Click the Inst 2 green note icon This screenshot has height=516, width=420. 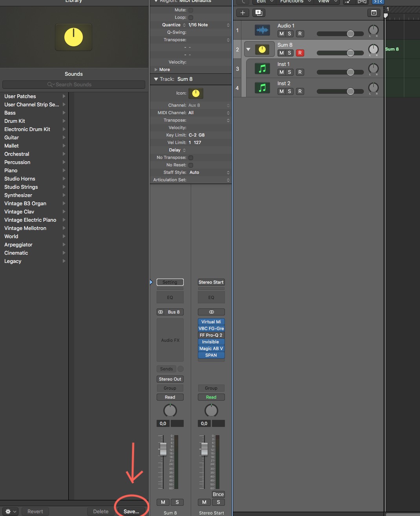click(262, 88)
